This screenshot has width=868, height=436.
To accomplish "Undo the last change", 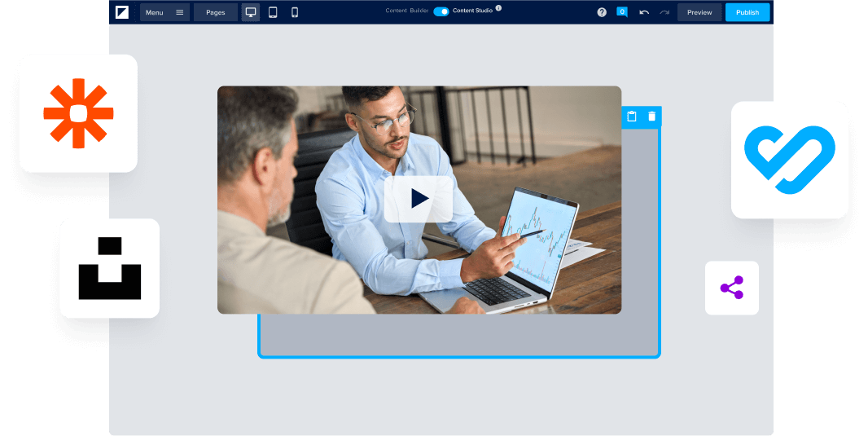I will pos(644,12).
